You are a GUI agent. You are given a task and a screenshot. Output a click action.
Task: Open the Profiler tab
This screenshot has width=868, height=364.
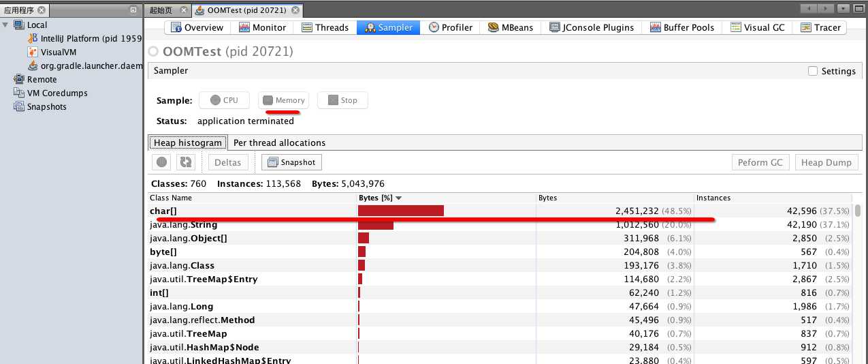[450, 27]
